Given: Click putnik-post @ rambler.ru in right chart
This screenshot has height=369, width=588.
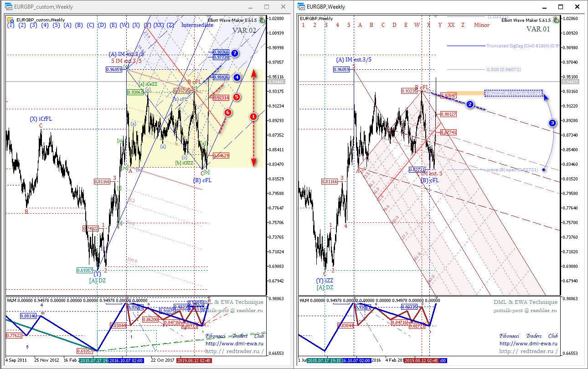Looking at the screenshot, I should (526, 310).
